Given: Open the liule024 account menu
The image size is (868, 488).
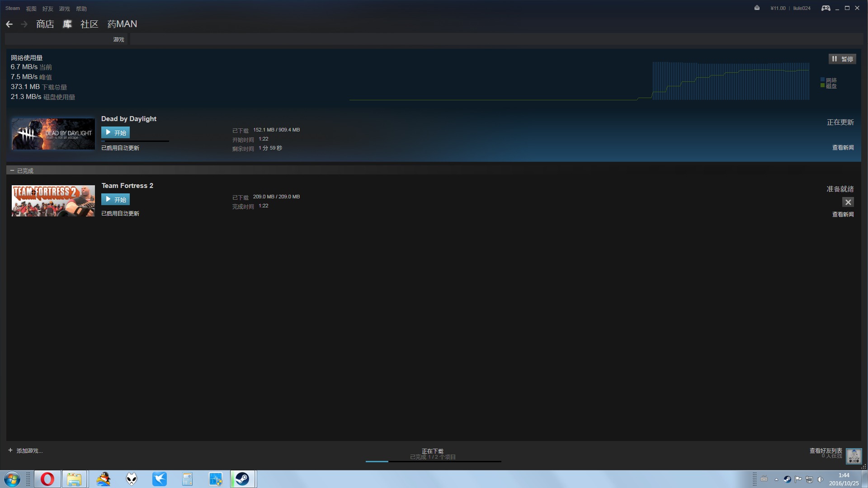Looking at the screenshot, I should pos(802,8).
